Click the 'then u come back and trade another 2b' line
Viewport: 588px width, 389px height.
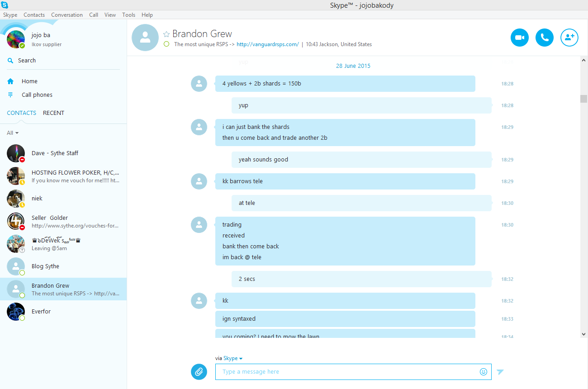click(275, 138)
